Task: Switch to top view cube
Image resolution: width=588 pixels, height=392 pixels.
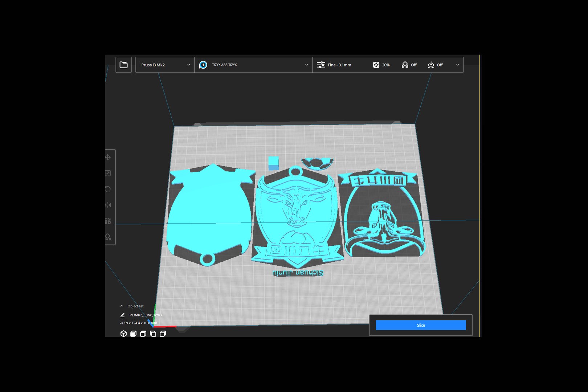Action: click(143, 334)
